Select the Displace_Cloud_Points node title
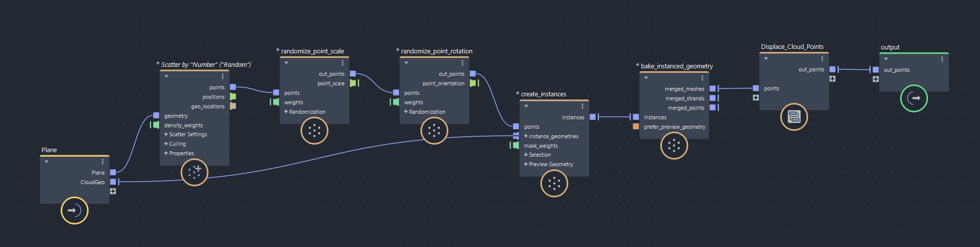This screenshot has height=247, width=980. click(792, 47)
